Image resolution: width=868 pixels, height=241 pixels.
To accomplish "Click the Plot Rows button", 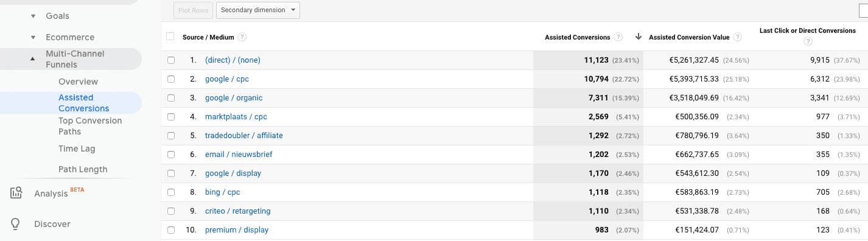I will point(193,10).
